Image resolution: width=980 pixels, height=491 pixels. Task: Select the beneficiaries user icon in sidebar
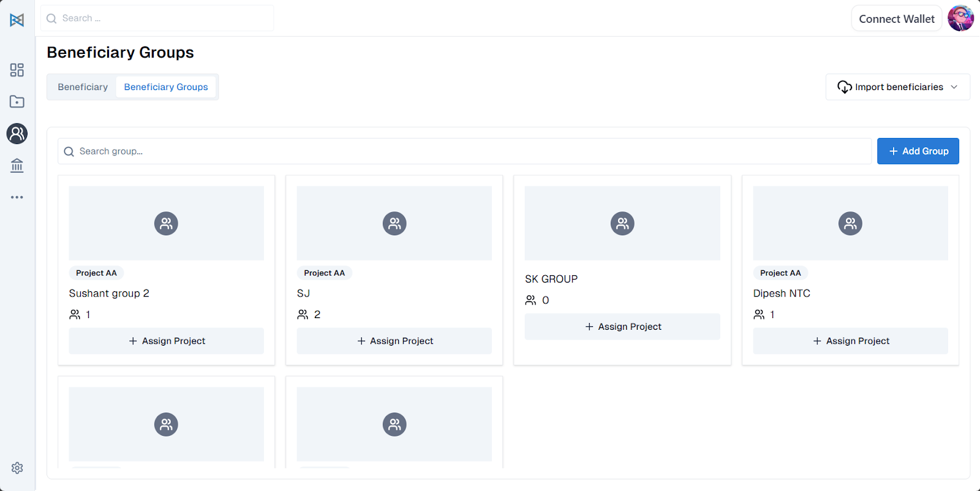click(17, 134)
